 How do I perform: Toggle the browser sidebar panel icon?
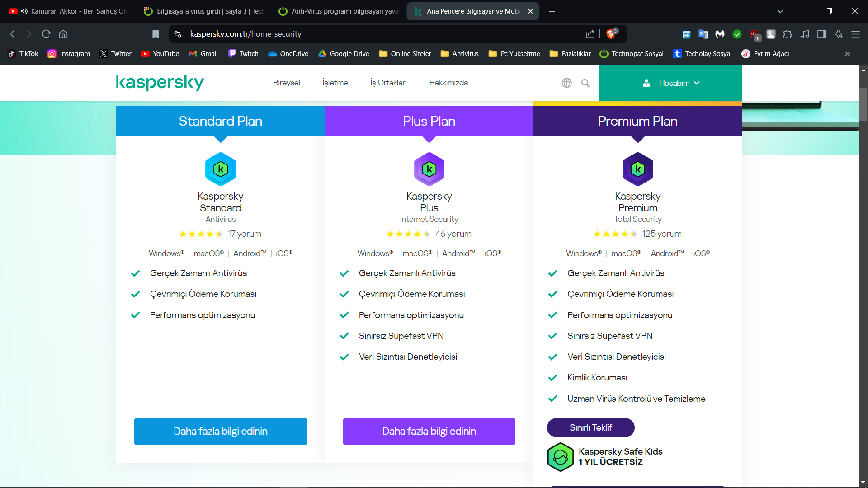(821, 34)
